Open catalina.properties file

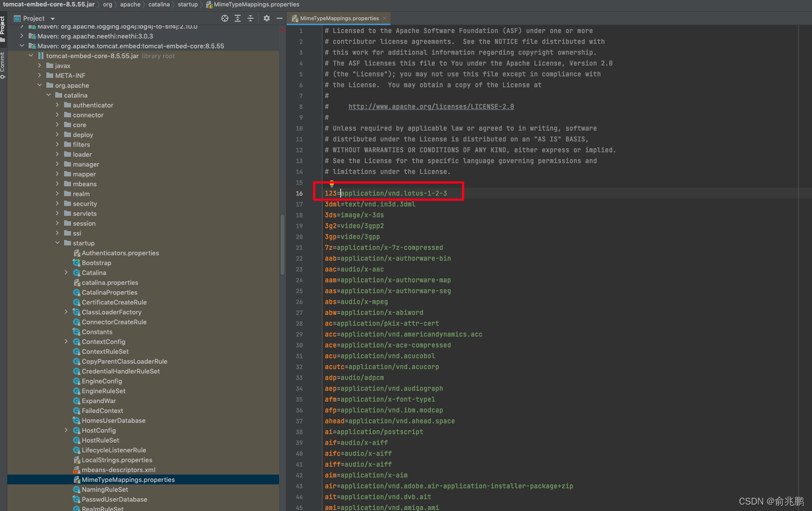click(x=110, y=282)
